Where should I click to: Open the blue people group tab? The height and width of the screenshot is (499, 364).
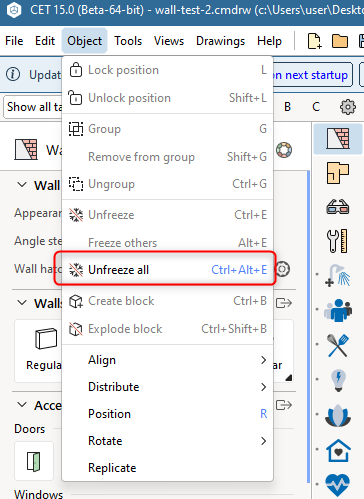coord(338,310)
